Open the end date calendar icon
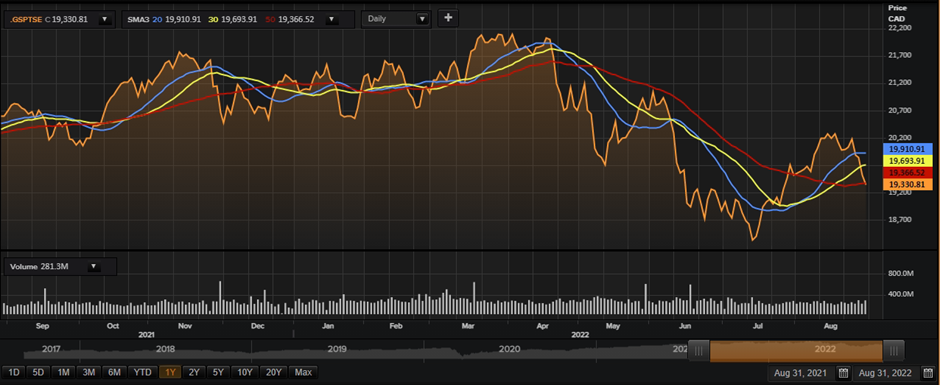Viewport: 940px width, 385px height. coord(928,373)
